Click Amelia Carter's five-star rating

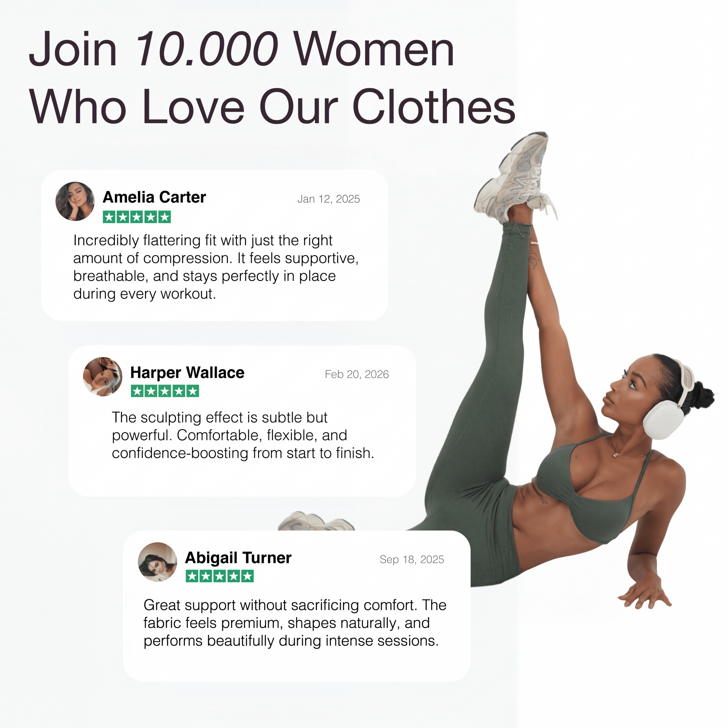click(x=137, y=217)
